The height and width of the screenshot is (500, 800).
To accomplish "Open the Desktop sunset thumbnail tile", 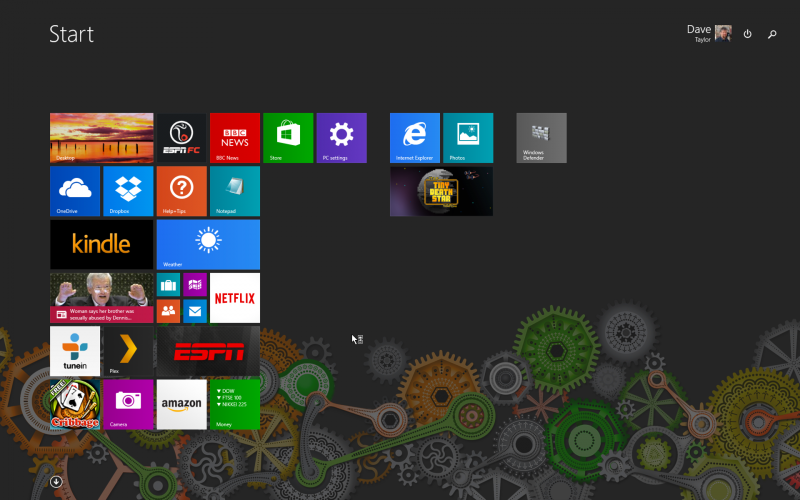I will click(101, 138).
